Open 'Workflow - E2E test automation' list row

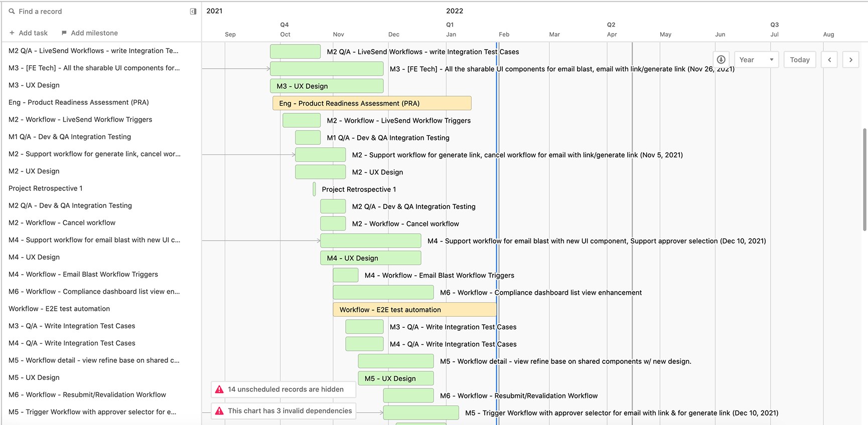click(x=101, y=309)
